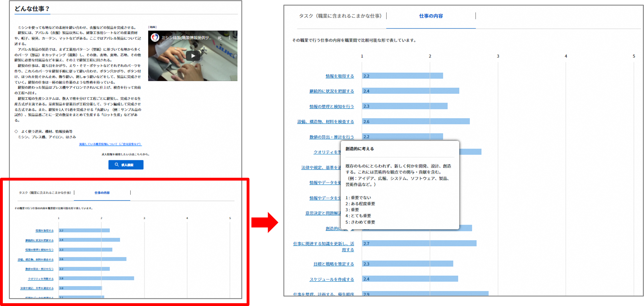
Task: Click 数値の算出・推計を行う in enlarged chart
Action: click(332, 137)
